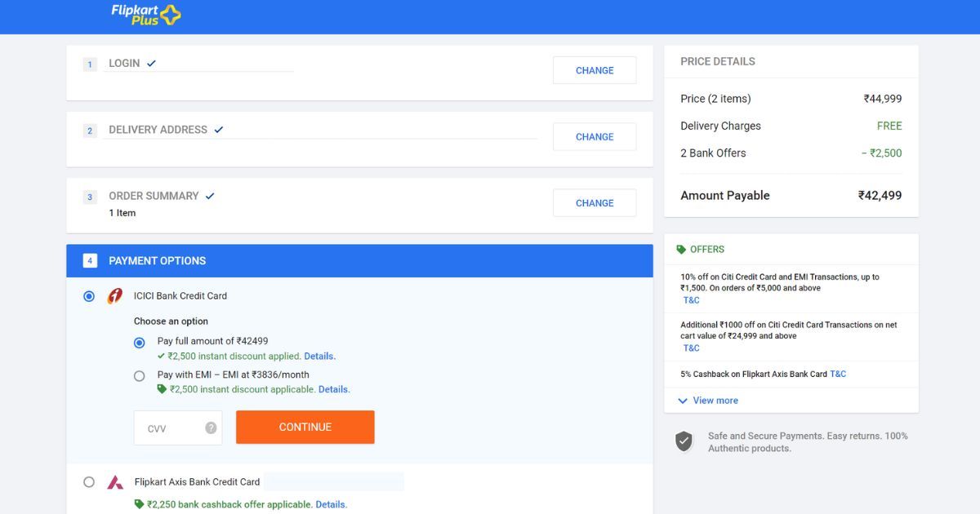Click the Payment Options header
This screenshot has width=980, height=514.
pyautogui.click(x=360, y=261)
